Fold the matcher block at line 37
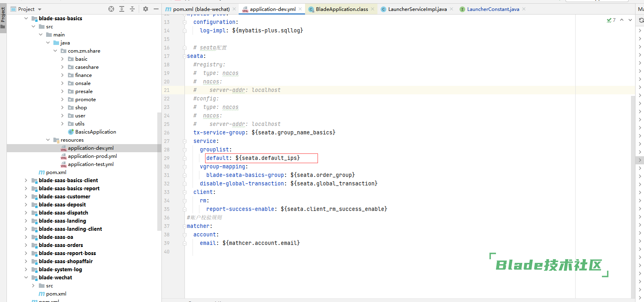Image resolution: width=644 pixels, height=302 pixels. (184, 226)
